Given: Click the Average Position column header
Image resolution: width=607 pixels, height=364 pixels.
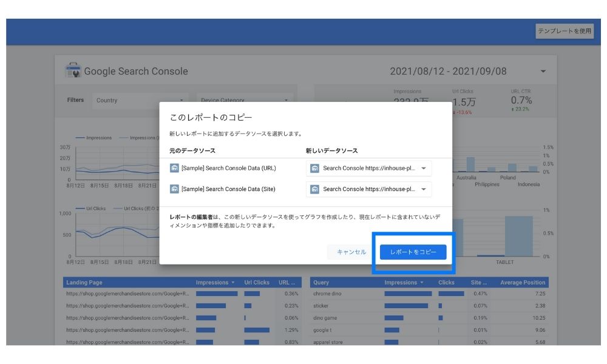Looking at the screenshot, I should click(523, 282).
